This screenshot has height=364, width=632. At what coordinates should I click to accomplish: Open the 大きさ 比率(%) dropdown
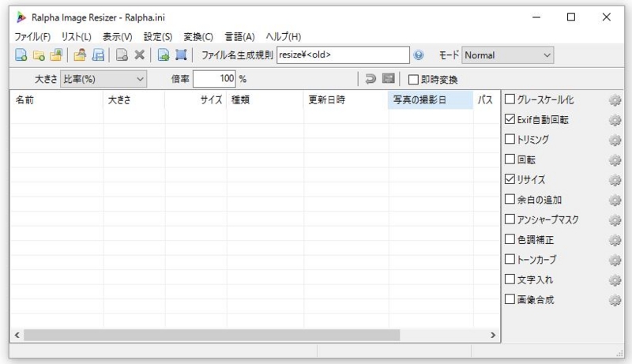[x=103, y=79]
